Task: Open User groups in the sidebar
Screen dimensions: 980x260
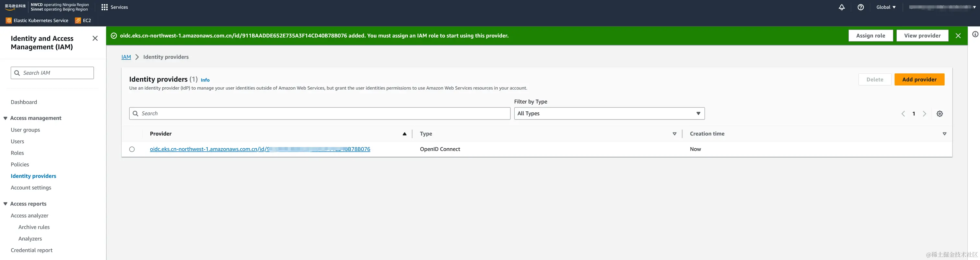Action: 26,130
